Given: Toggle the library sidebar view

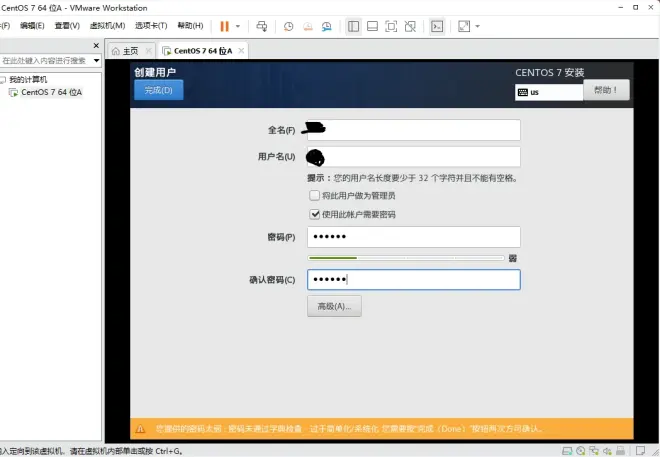Looking at the screenshot, I should point(354,27).
